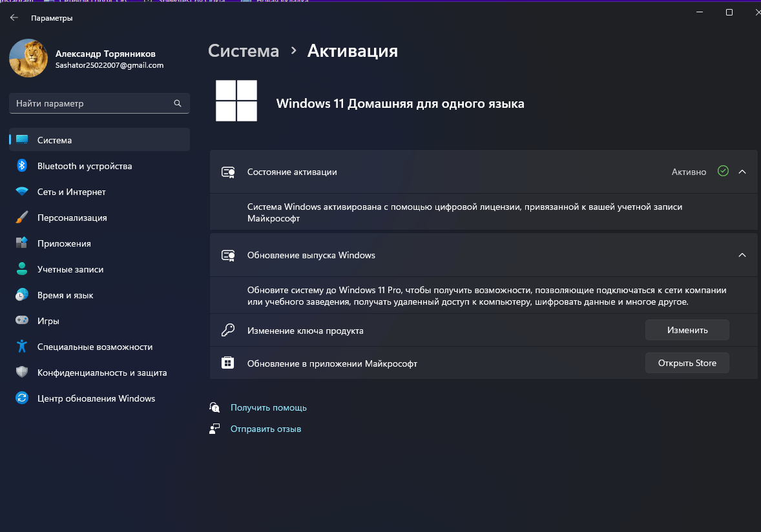This screenshot has width=761, height=532.
Task: Go to Система in sidebar
Action: point(99,139)
